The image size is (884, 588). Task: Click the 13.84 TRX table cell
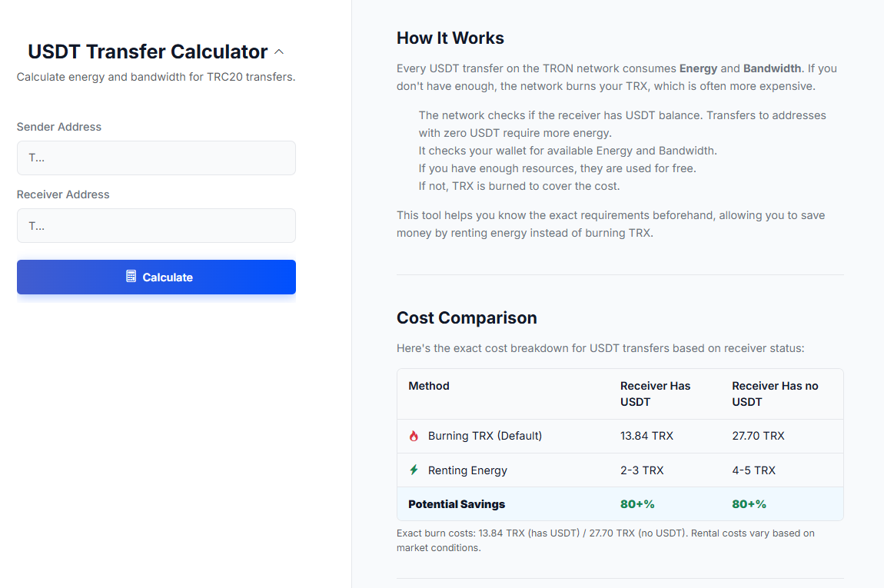click(x=646, y=436)
